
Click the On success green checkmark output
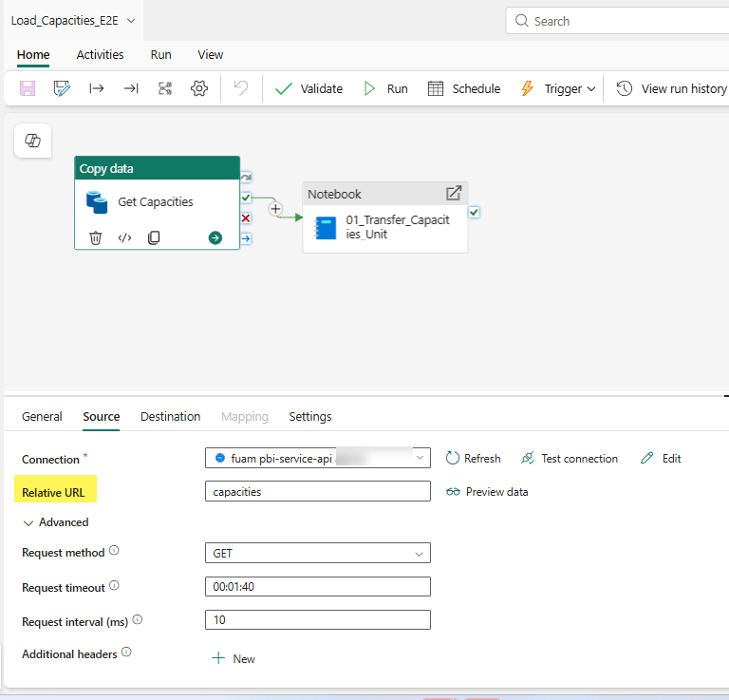coord(246,198)
